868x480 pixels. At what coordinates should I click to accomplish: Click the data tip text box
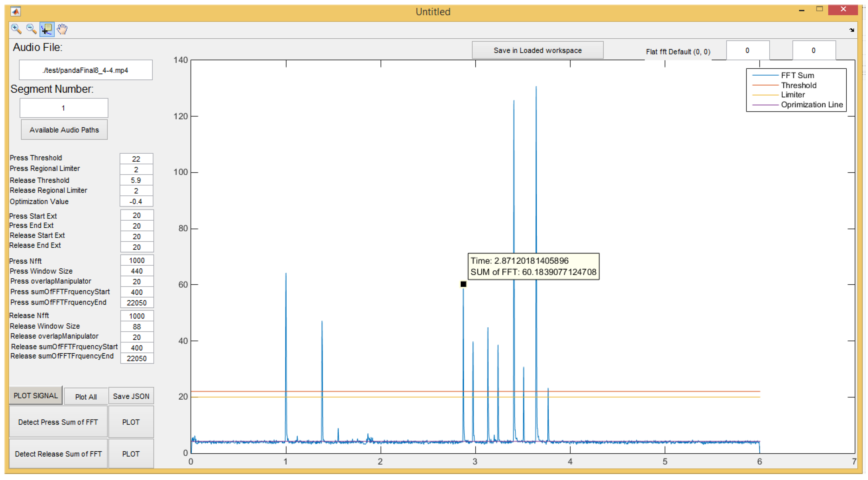[x=533, y=266]
